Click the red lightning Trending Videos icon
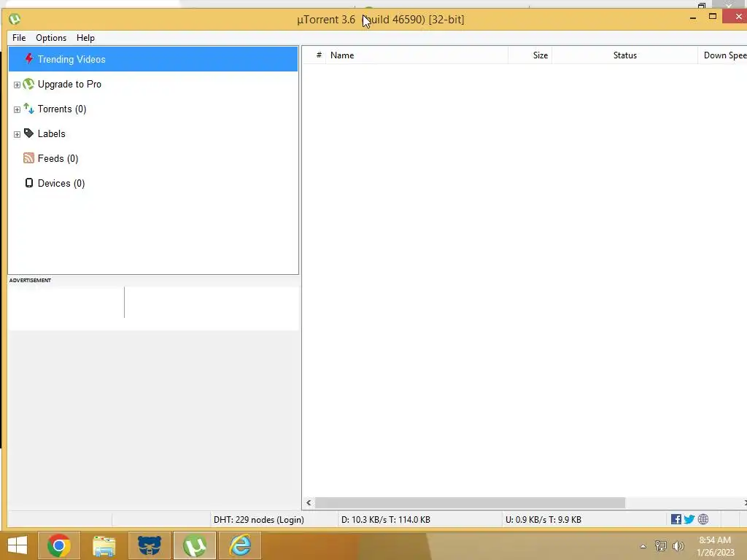Viewport: 747px width, 560px height. pos(29,58)
